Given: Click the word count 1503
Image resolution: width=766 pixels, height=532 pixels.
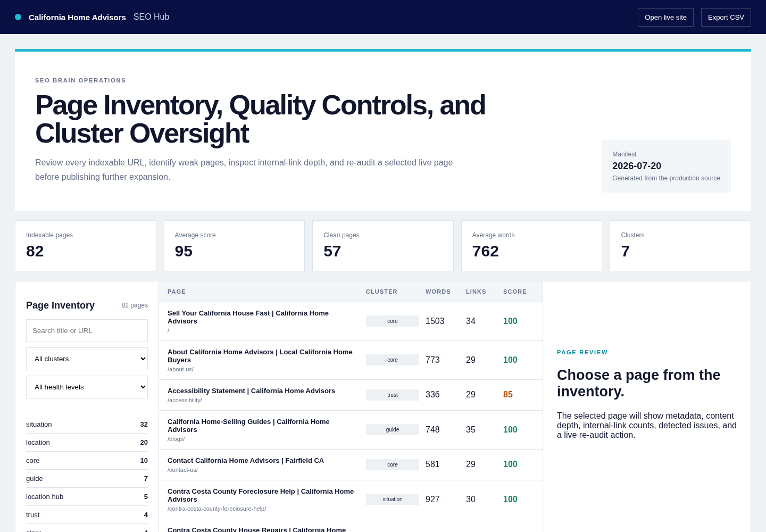Looking at the screenshot, I should (435, 321).
